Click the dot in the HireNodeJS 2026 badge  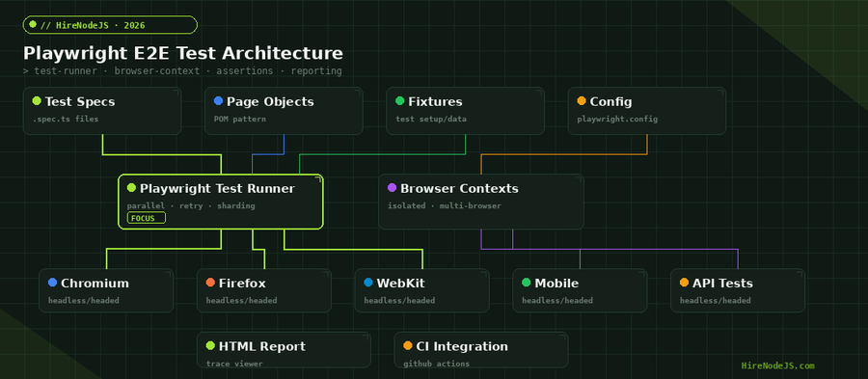pos(33,24)
